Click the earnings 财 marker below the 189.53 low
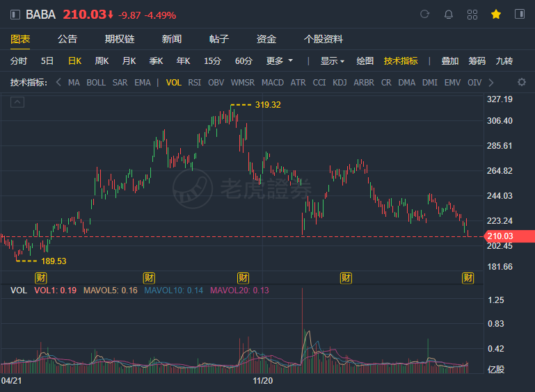535x392 pixels. (x=41, y=278)
